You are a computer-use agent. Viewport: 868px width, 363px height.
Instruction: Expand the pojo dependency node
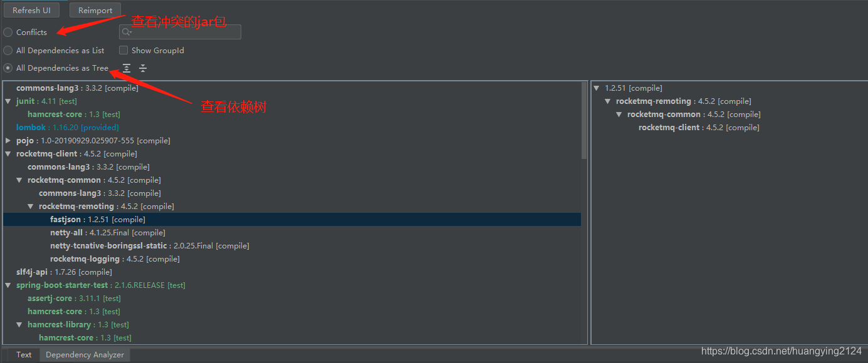click(x=8, y=140)
